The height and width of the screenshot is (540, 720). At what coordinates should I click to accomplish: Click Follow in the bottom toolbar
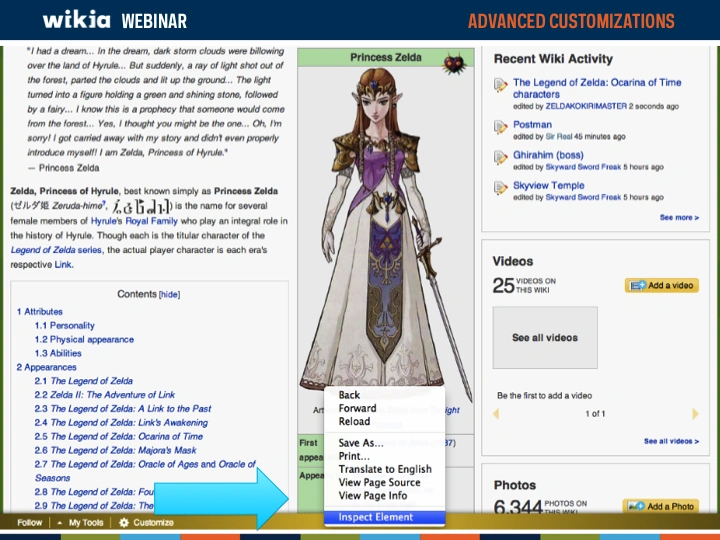tap(30, 522)
